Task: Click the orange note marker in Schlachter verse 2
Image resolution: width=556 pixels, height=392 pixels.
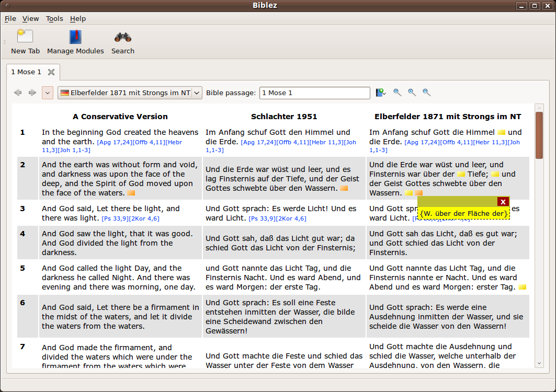Action: (344, 188)
